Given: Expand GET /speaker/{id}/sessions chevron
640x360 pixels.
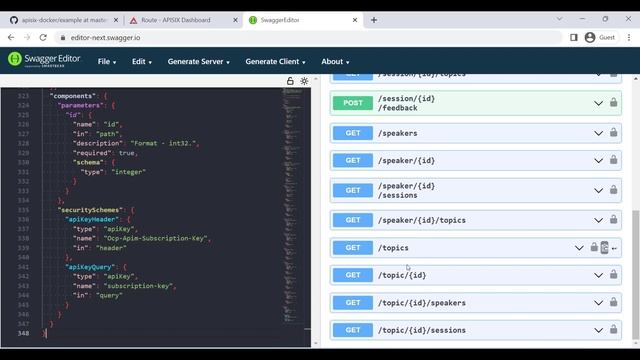Looking at the screenshot, I should 598,191.
